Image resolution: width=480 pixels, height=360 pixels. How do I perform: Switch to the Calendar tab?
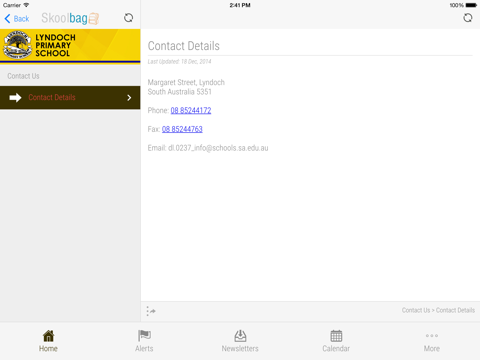336,341
